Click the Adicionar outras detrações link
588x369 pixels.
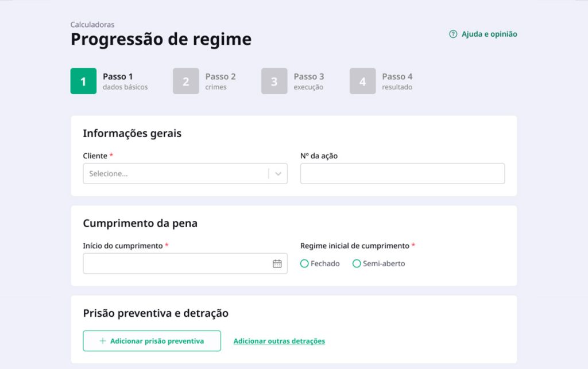pyautogui.click(x=279, y=341)
